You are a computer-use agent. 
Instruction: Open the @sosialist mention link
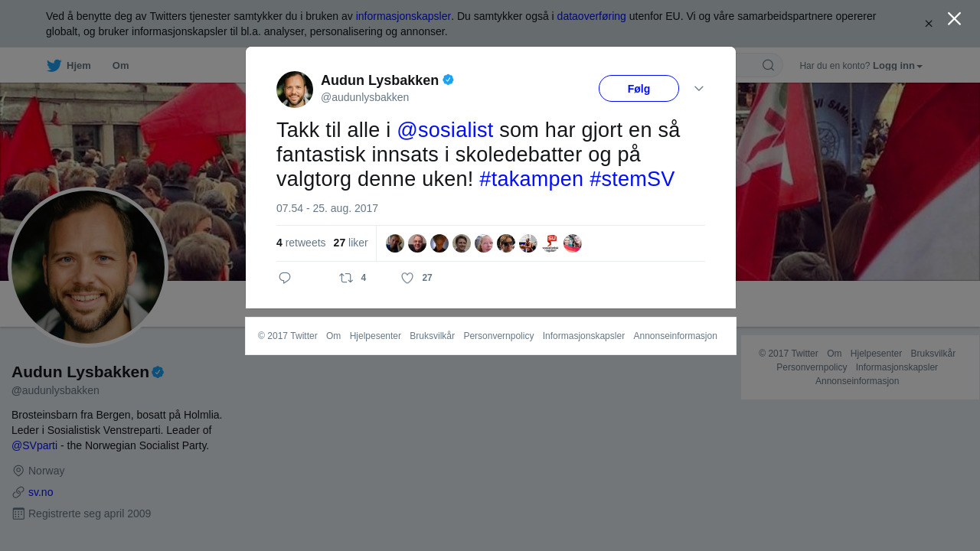[445, 130]
